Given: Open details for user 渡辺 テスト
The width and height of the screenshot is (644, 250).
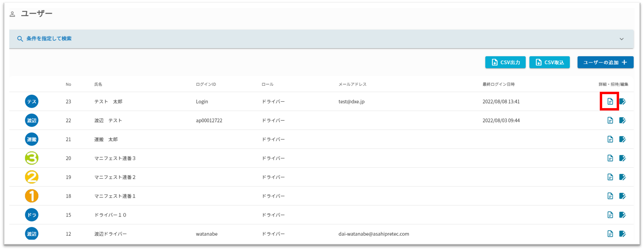Looking at the screenshot, I should [610, 120].
